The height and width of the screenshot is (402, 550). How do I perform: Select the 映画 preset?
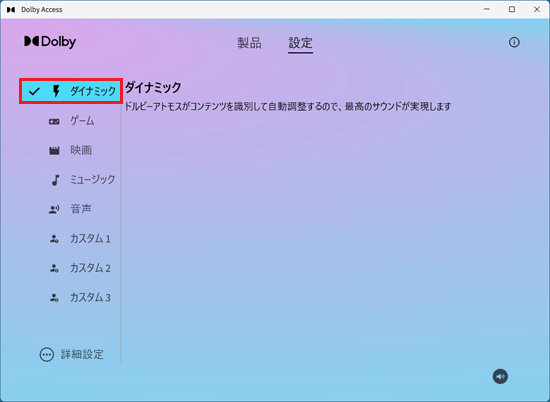[x=81, y=150]
